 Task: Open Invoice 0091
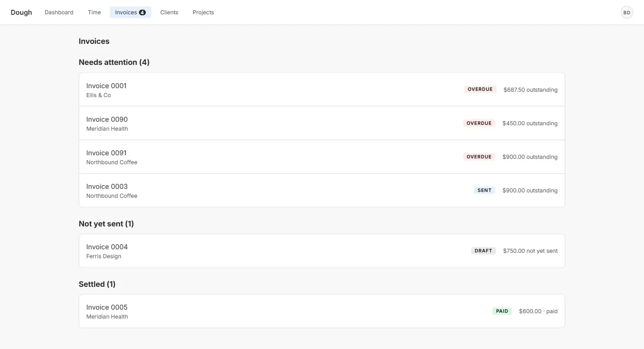(x=322, y=157)
